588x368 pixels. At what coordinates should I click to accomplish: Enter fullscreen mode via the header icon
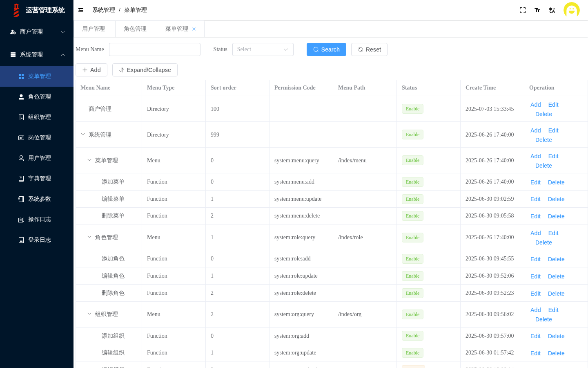pos(523,10)
